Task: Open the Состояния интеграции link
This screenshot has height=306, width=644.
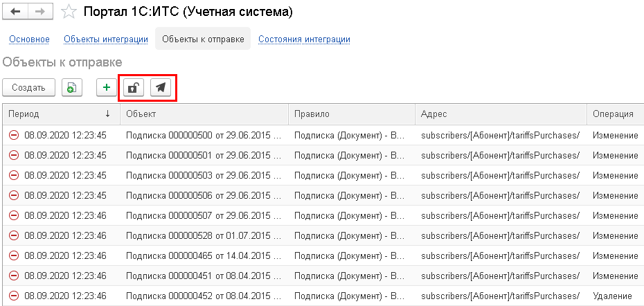Action: pyautogui.click(x=304, y=39)
